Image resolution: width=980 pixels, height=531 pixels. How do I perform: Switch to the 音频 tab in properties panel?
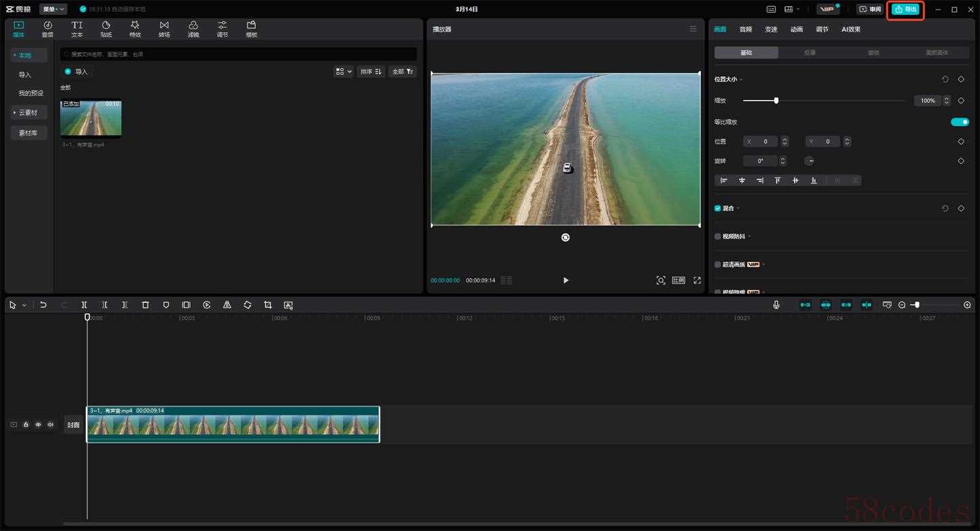[746, 29]
